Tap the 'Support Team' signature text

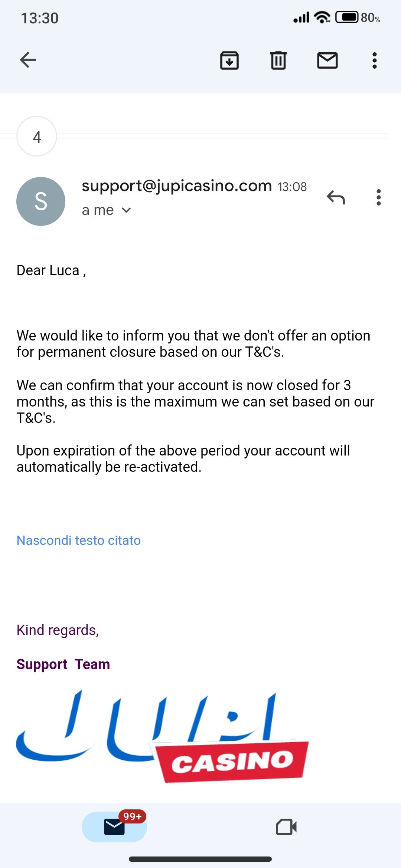(x=63, y=664)
